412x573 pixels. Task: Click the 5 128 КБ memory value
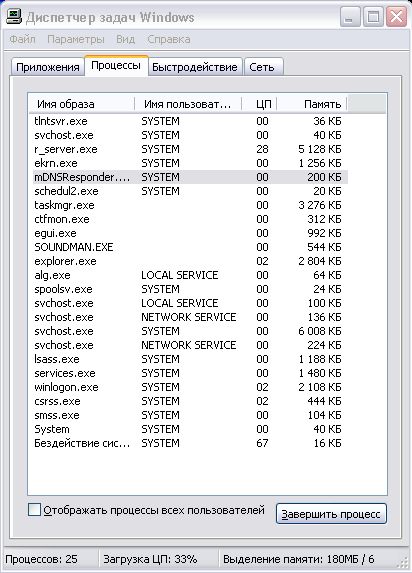[320, 149]
